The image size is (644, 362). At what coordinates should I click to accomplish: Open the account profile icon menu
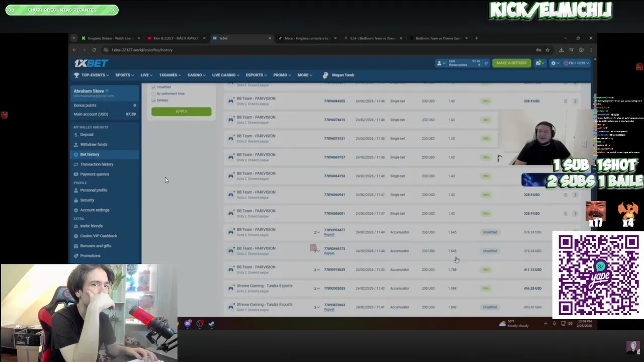[440, 63]
